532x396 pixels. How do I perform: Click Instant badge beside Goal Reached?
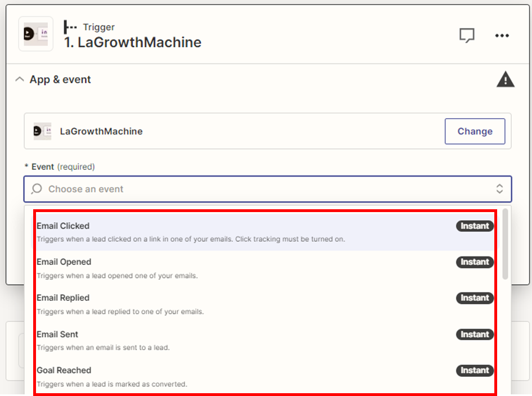pos(475,370)
